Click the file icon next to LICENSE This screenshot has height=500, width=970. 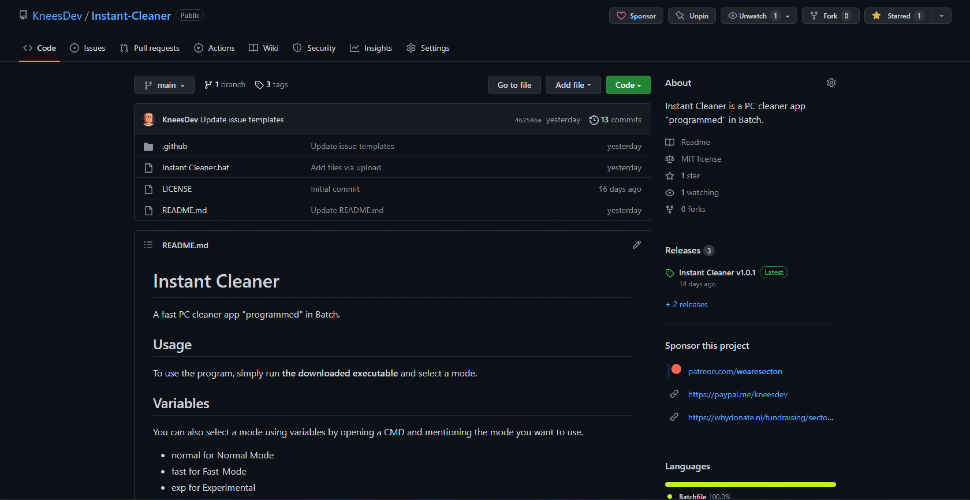pyautogui.click(x=148, y=189)
